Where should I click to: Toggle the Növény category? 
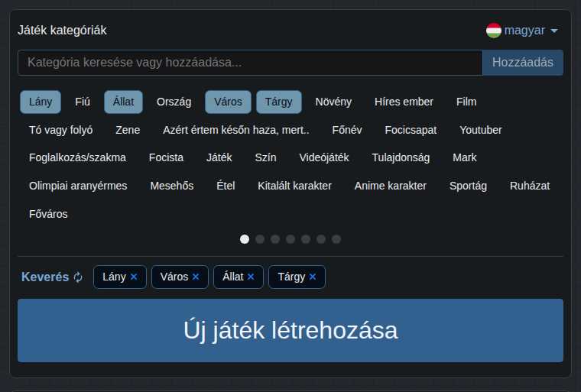coord(333,102)
